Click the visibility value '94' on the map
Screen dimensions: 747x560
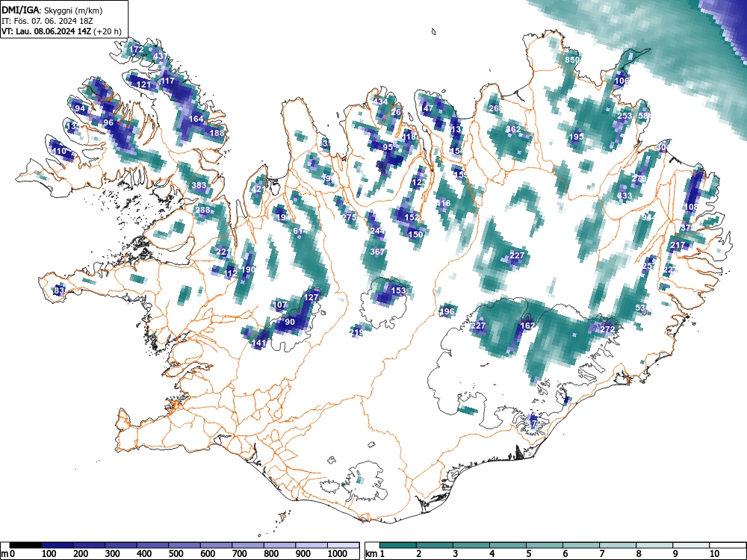coord(80,108)
